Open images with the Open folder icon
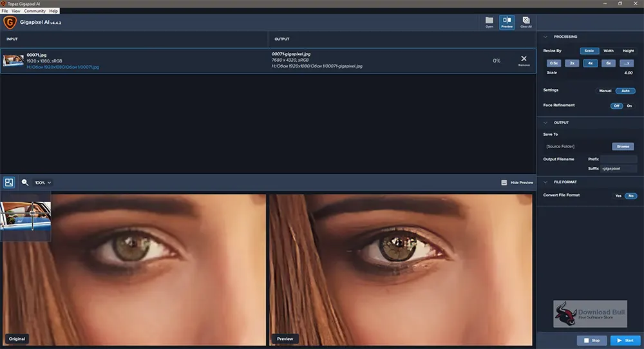The image size is (644, 349). coord(489,22)
